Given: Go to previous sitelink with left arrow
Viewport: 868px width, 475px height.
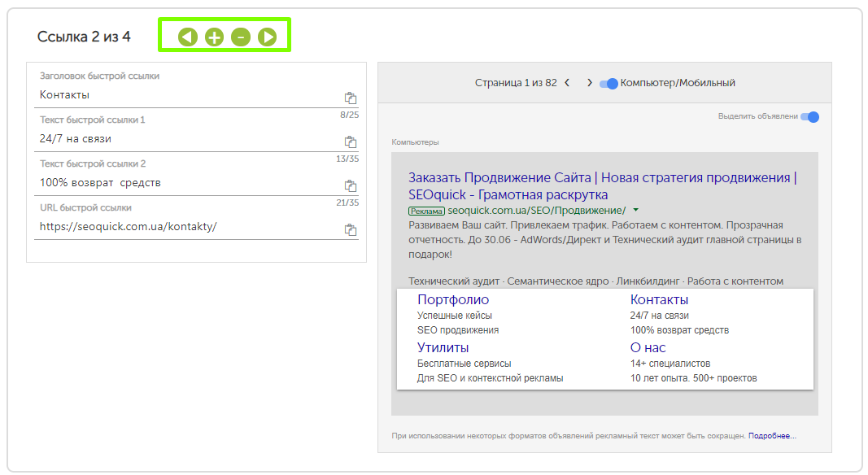Looking at the screenshot, I should tap(188, 37).
